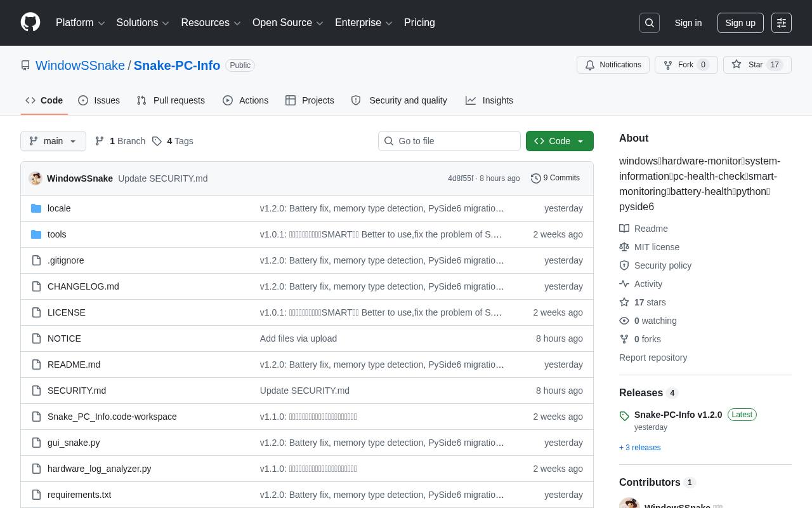Screen dimensions: 812x508
Task: Focus the Go to file field
Action: pos(449,141)
